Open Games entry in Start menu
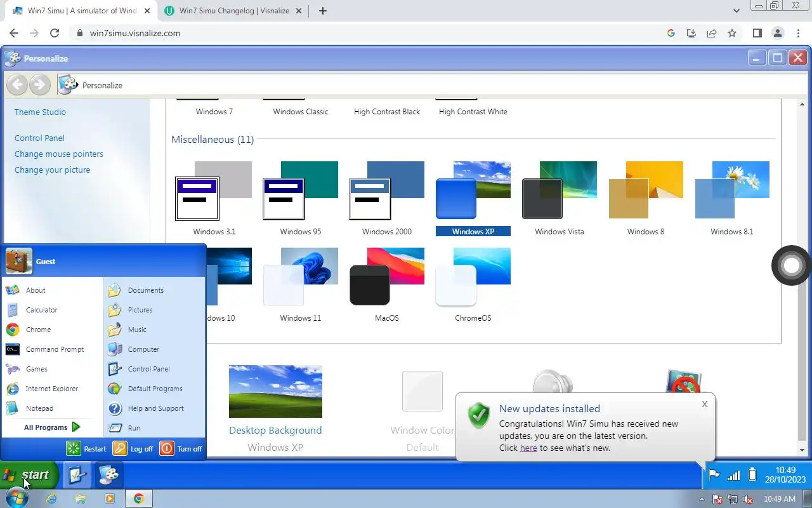The height and width of the screenshot is (508, 812). pyautogui.click(x=52, y=369)
